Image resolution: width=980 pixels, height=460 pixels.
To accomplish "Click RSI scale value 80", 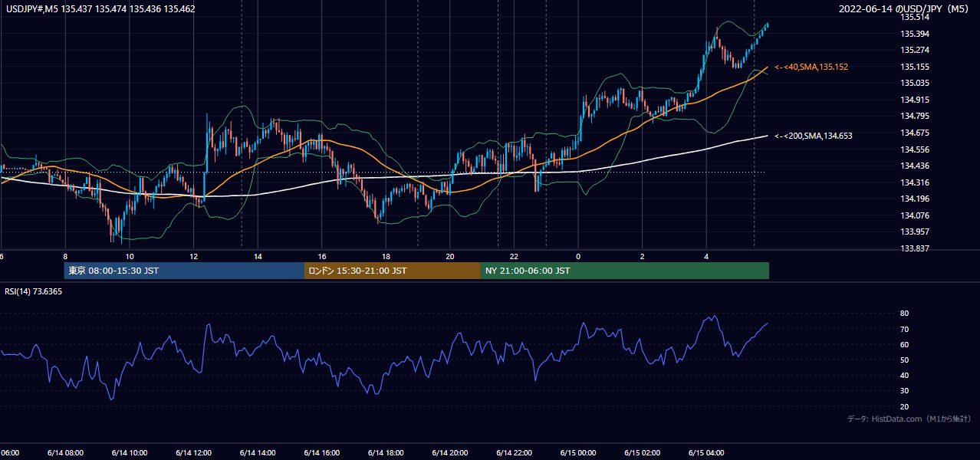I will (905, 314).
